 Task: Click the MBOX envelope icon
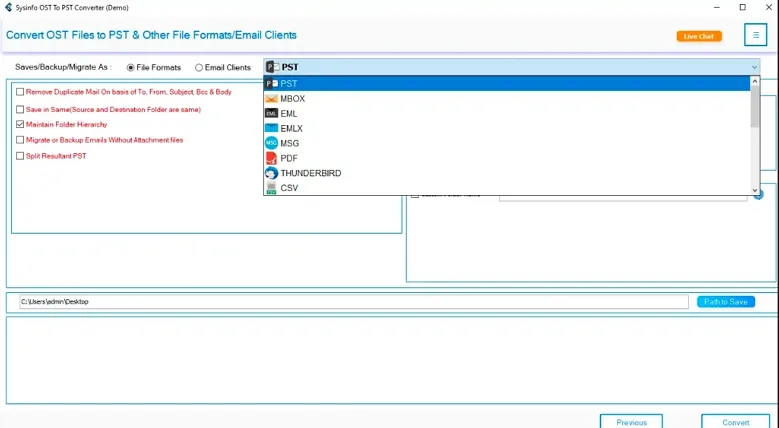271,98
